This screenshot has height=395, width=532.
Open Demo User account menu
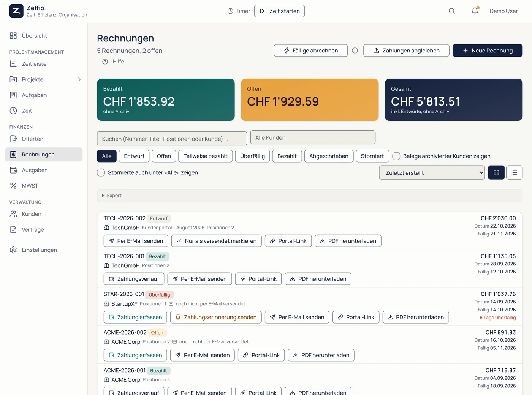click(x=504, y=11)
